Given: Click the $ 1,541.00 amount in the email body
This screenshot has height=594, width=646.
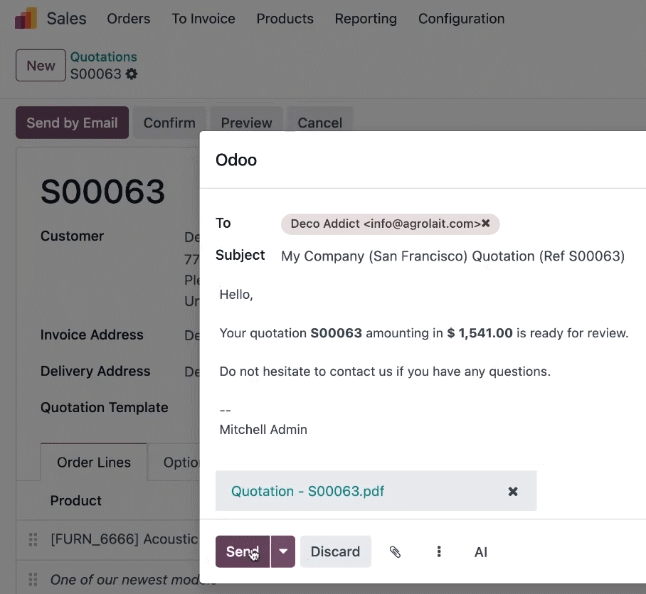Looking at the screenshot, I should pyautogui.click(x=480, y=333).
